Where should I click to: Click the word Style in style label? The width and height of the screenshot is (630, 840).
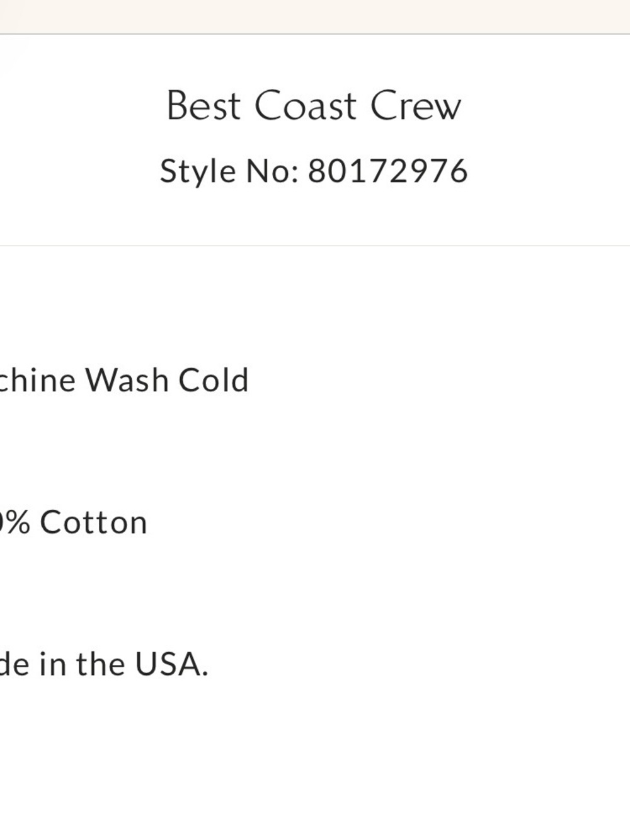tap(198, 171)
